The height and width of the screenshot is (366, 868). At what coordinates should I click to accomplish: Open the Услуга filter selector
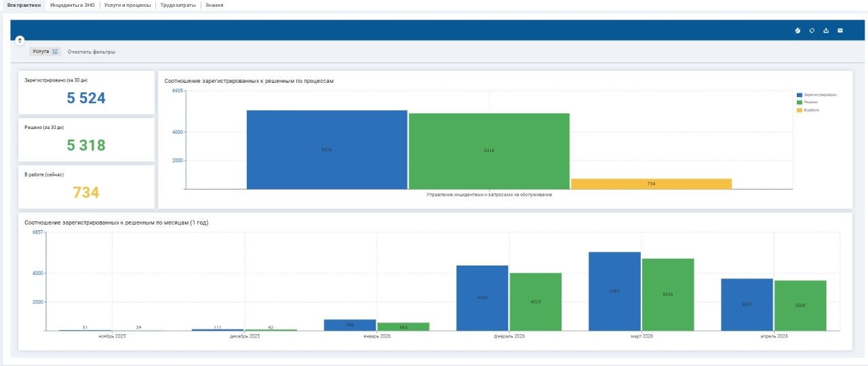pos(45,52)
